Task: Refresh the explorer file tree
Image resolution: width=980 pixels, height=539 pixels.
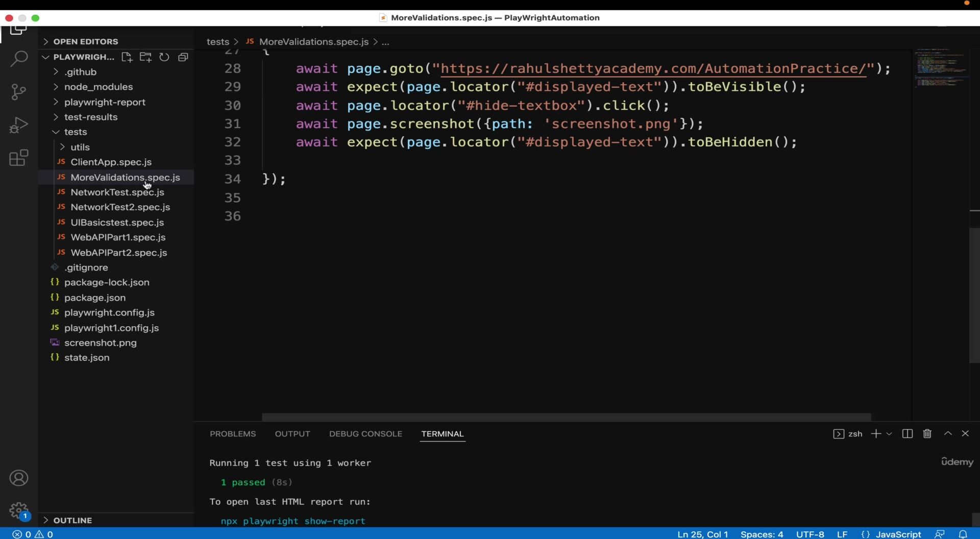Action: point(164,57)
